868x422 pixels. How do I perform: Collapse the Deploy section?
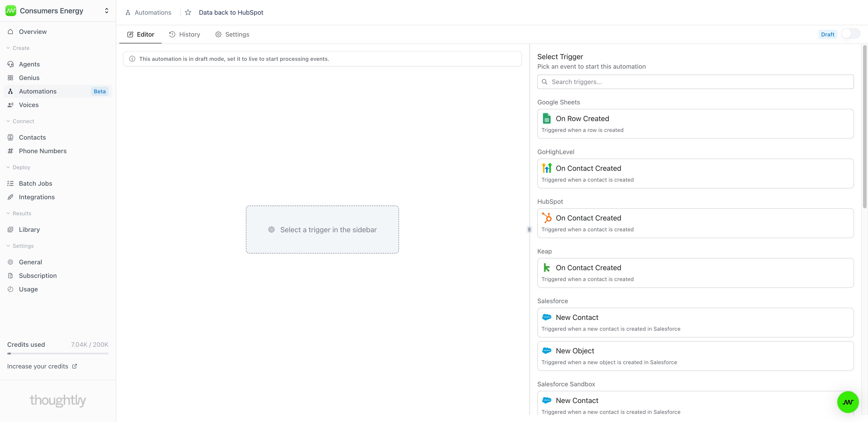(19, 167)
